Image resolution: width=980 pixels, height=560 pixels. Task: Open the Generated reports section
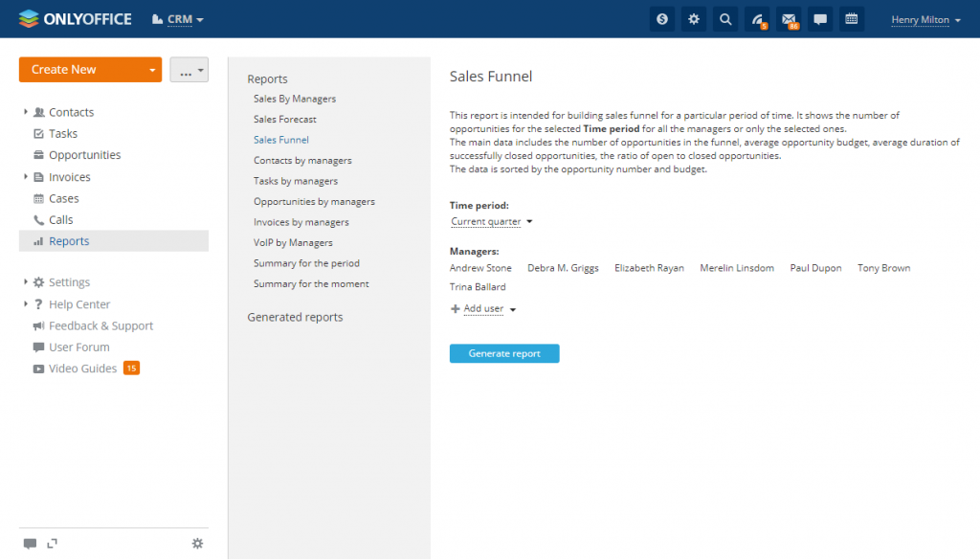click(x=295, y=317)
